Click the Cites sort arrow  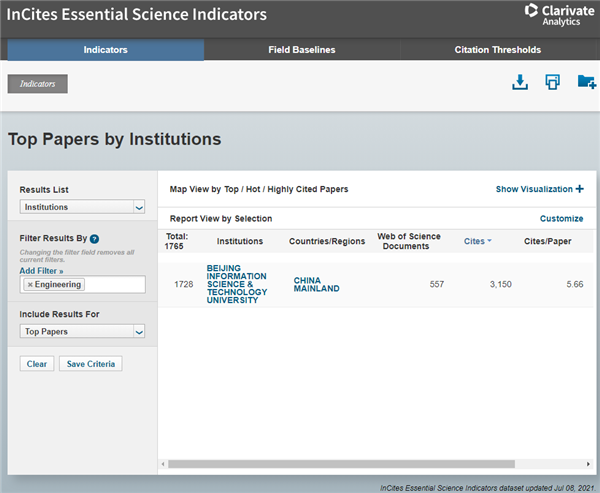(489, 242)
